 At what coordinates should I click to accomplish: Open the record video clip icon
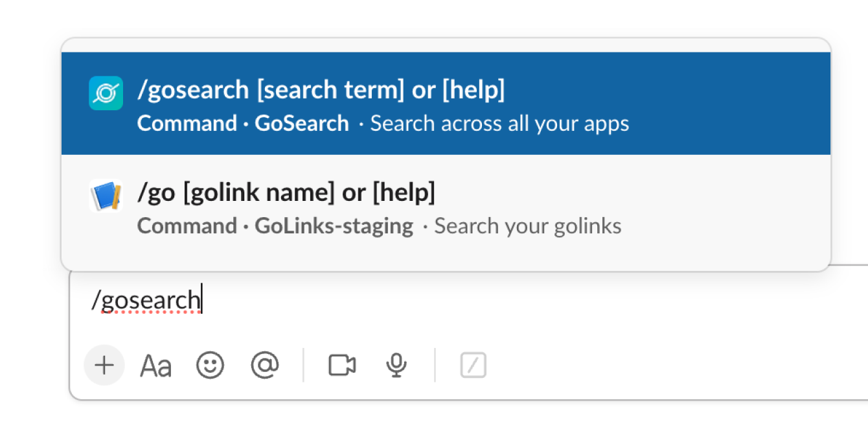(342, 365)
